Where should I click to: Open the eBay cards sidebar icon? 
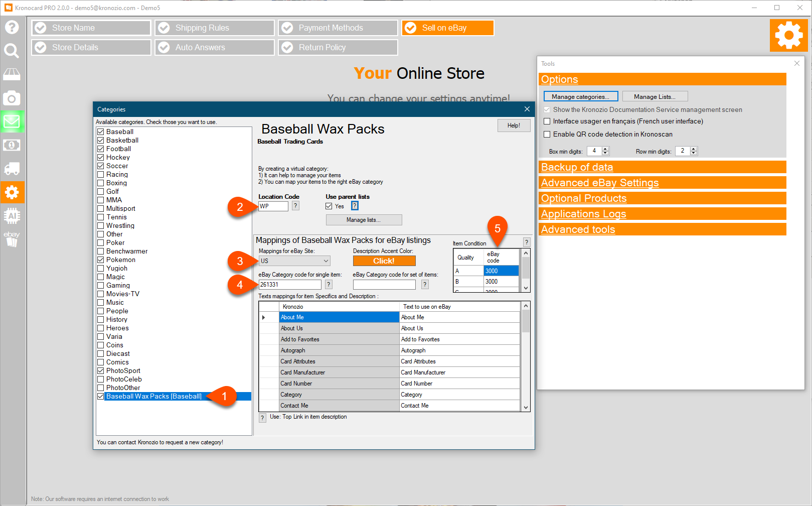pyautogui.click(x=12, y=239)
